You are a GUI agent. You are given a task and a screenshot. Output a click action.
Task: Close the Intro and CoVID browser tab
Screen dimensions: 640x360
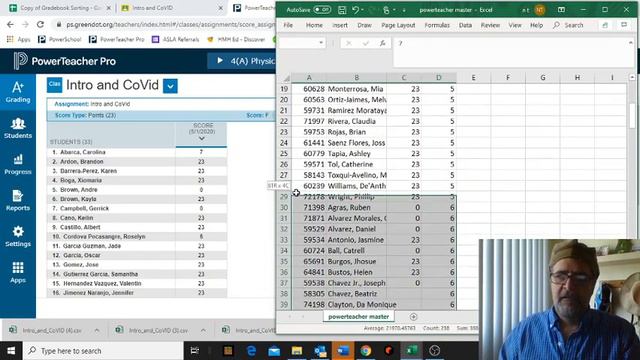(x=220, y=8)
